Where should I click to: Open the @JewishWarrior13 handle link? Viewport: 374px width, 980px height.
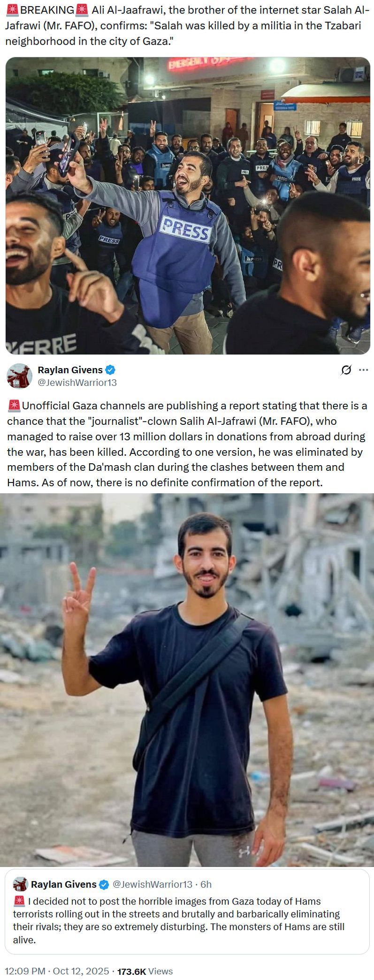[76, 383]
